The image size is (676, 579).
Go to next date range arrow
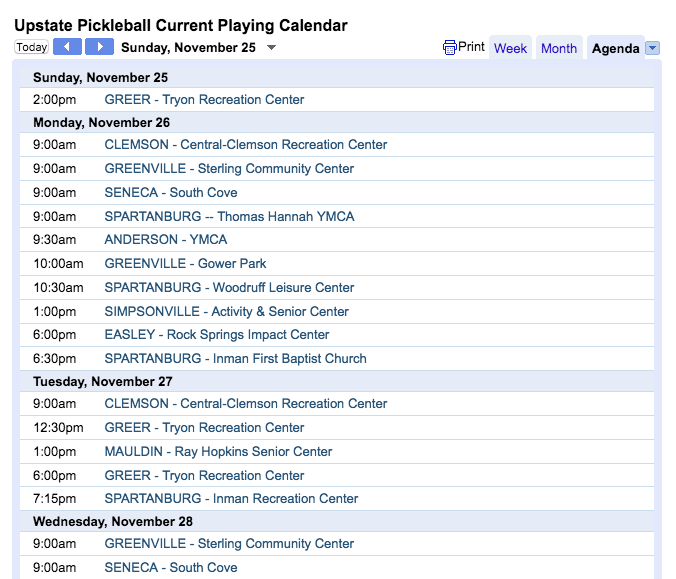pos(100,47)
